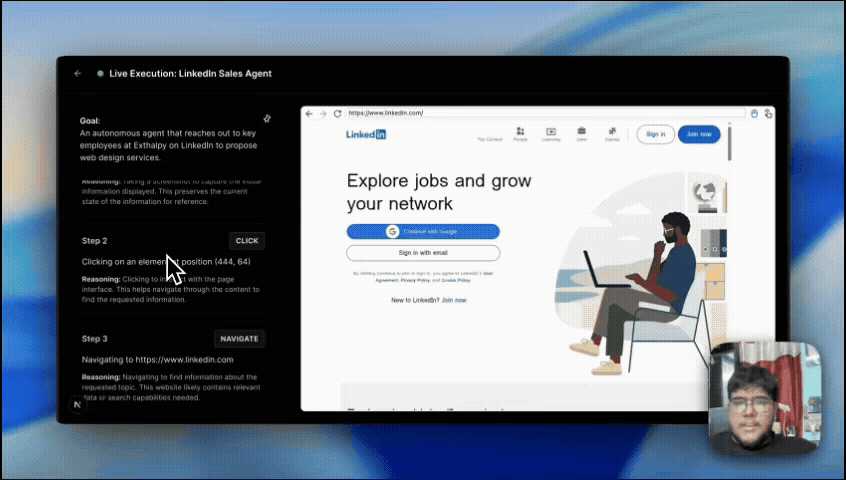Click the CLICK badge on Step 2

[x=247, y=241]
